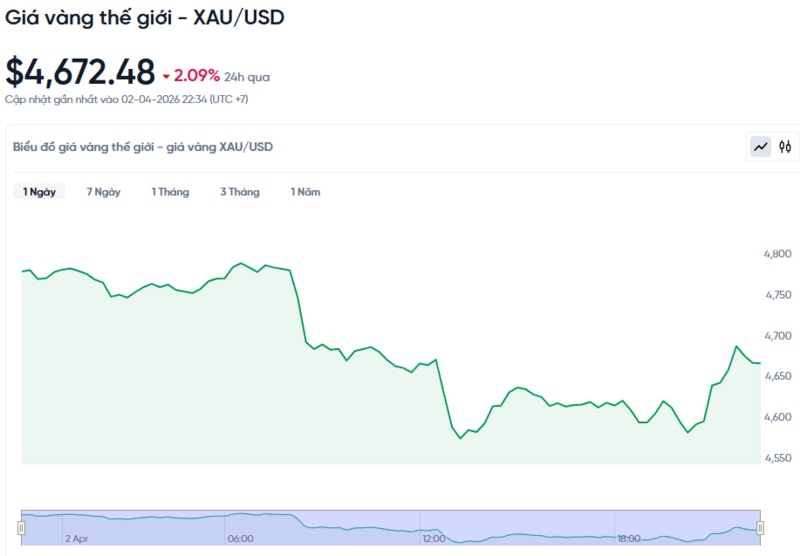This screenshot has width=800, height=556.
Task: Click the Biểu đồ giá vàng chart title
Action: coord(143,147)
